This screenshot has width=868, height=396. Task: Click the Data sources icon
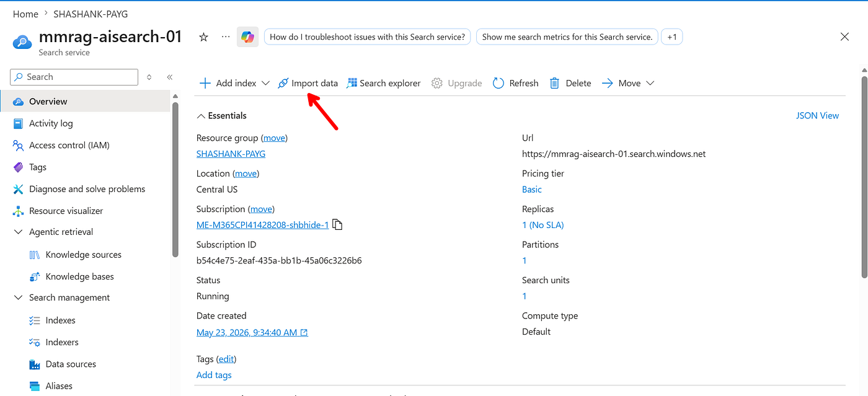(x=35, y=364)
